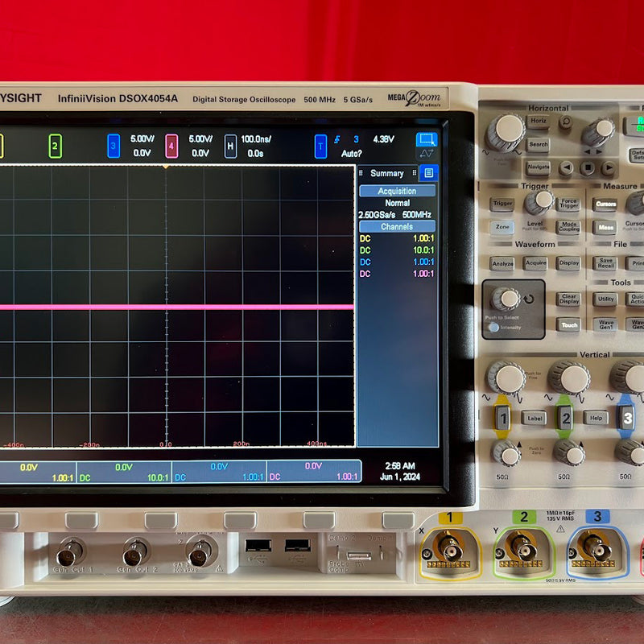Push the Navigate button
This screenshot has height=644, width=644.
538,167
